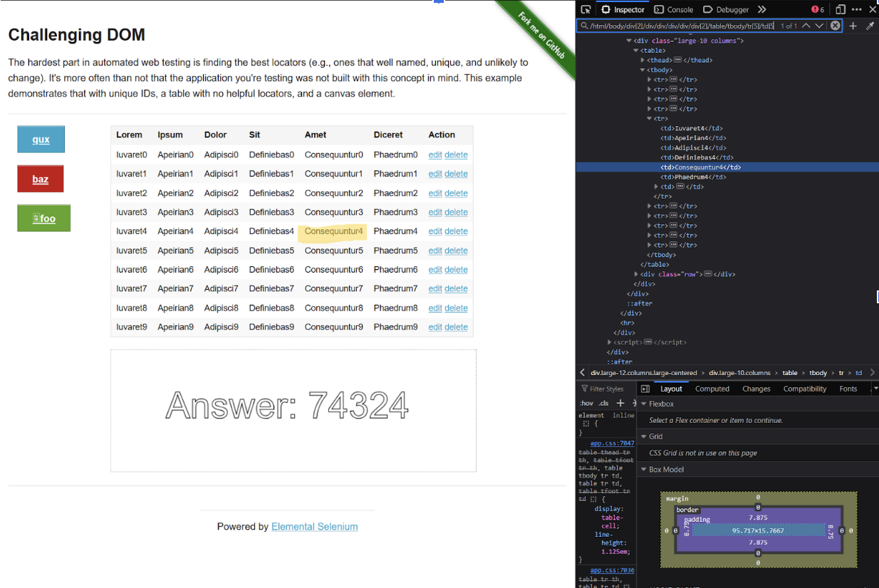This screenshot has height=588, width=879.
Task: Open the Elemental Selenium link
Action: coord(314,527)
